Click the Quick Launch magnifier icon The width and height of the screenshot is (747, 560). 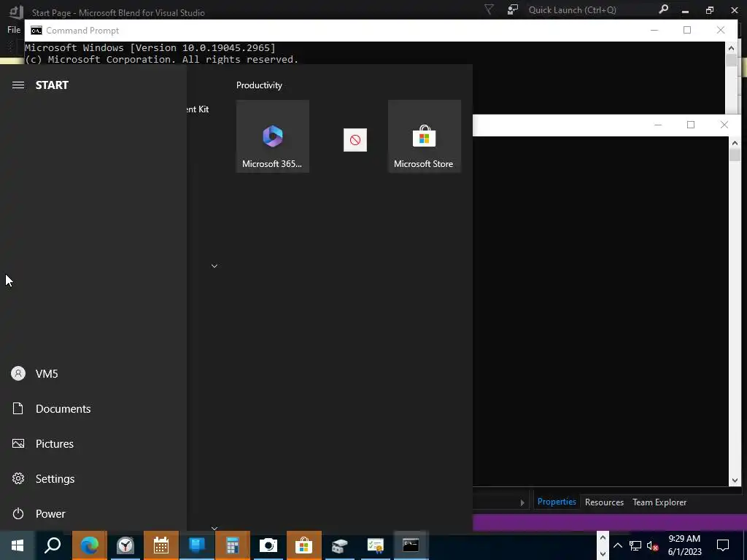tap(663, 9)
